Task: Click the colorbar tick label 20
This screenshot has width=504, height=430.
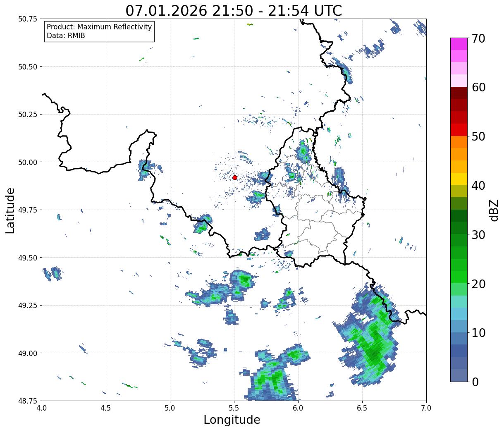Action: 478,284
